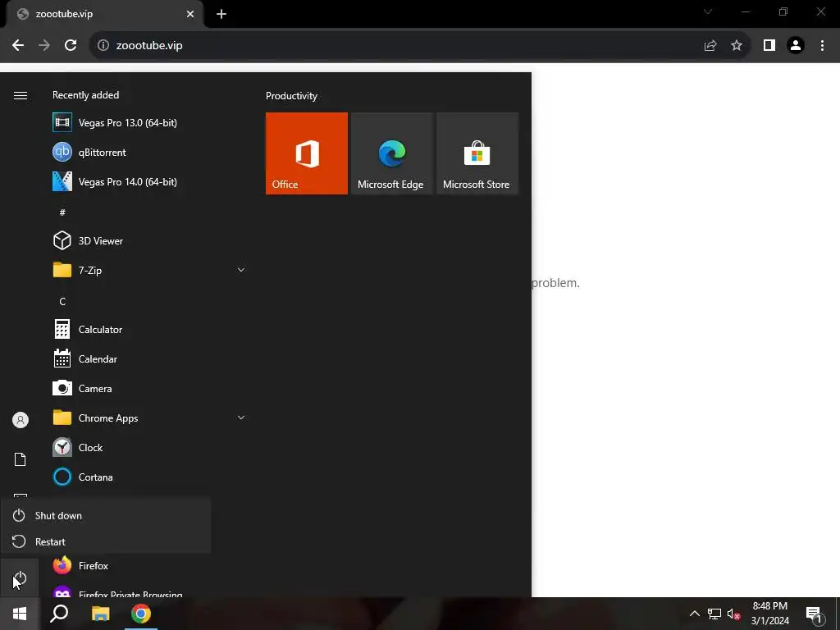This screenshot has height=630, width=840.
Task: Click the Productivity group heading
Action: 291,96
